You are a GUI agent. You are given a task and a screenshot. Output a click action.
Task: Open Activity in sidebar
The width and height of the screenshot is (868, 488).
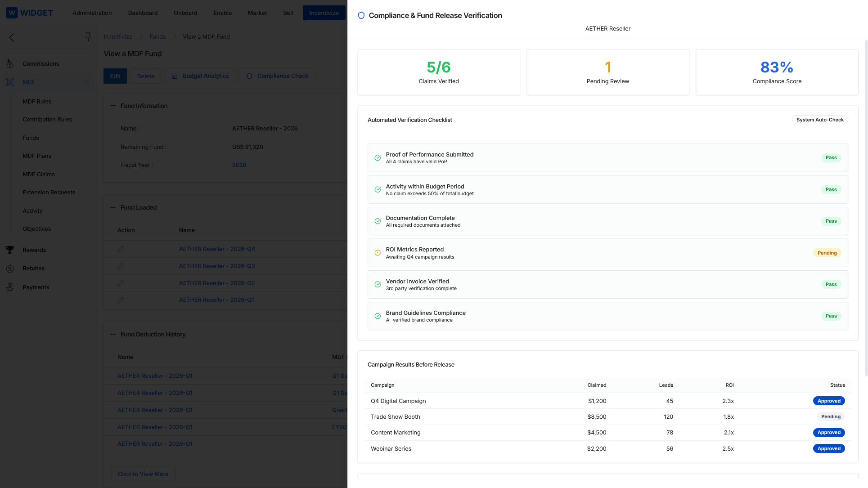click(32, 211)
